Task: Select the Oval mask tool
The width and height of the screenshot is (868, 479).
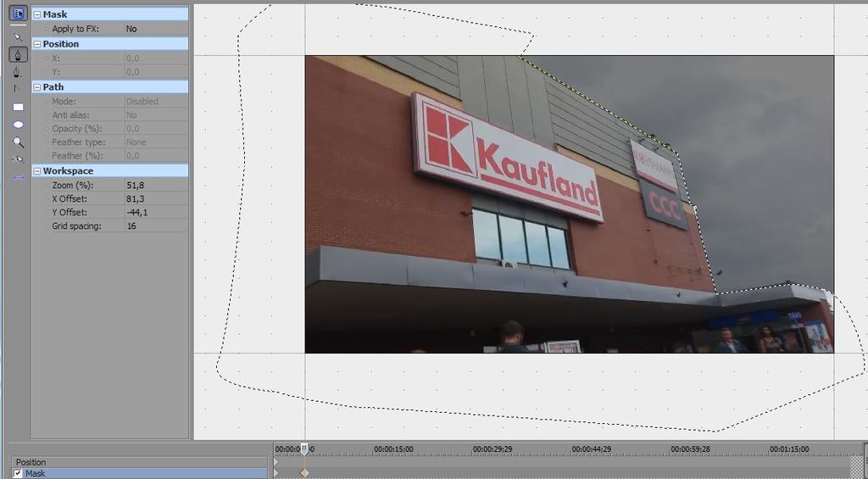Action: pyautogui.click(x=19, y=125)
